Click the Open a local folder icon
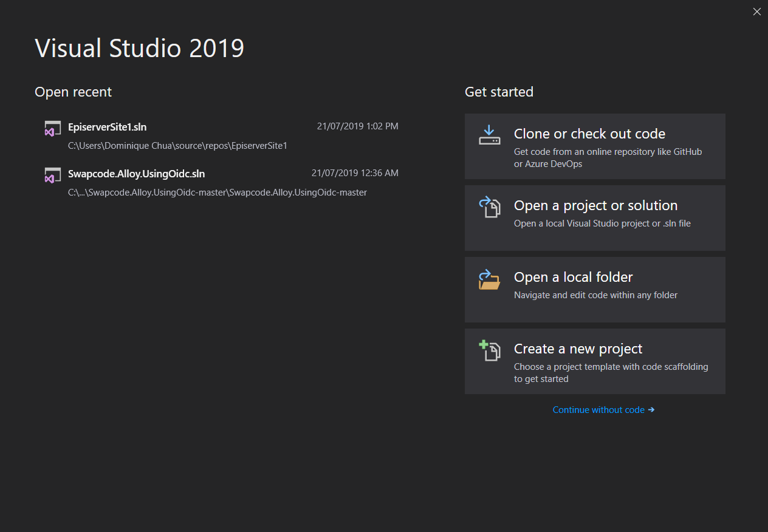768x532 pixels. (x=489, y=279)
